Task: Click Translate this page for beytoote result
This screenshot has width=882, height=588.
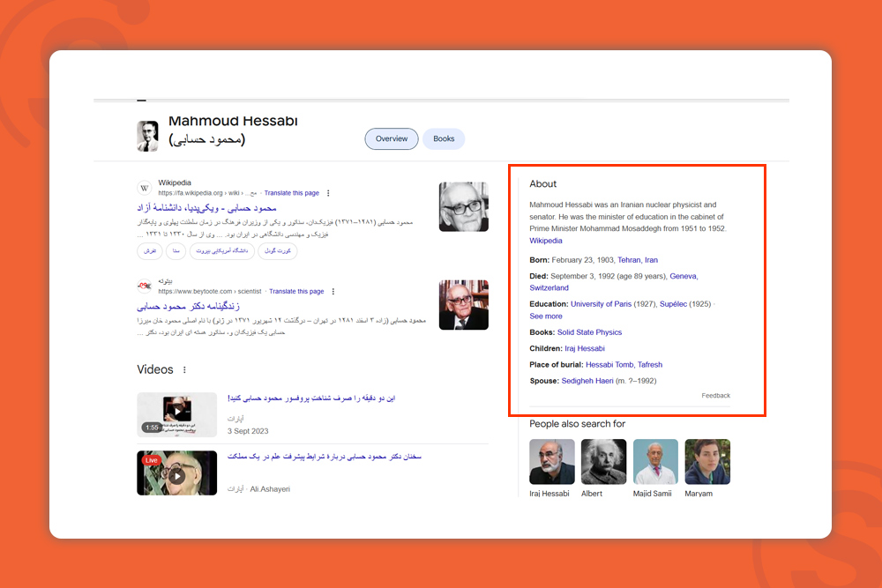Action: [x=296, y=291]
